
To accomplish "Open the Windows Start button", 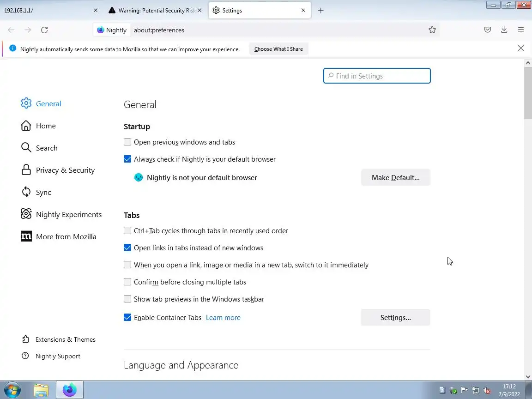I will (x=12, y=389).
